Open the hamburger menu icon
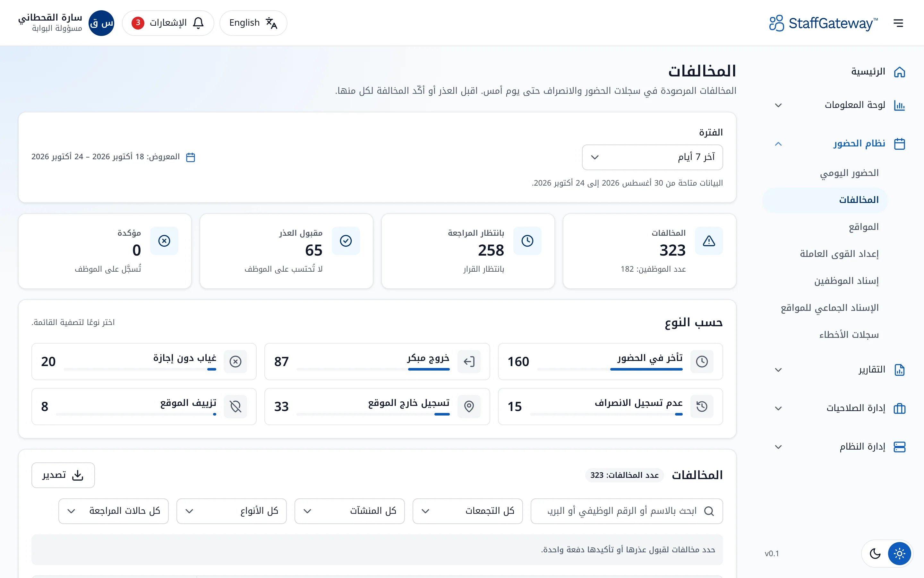 pyautogui.click(x=898, y=23)
